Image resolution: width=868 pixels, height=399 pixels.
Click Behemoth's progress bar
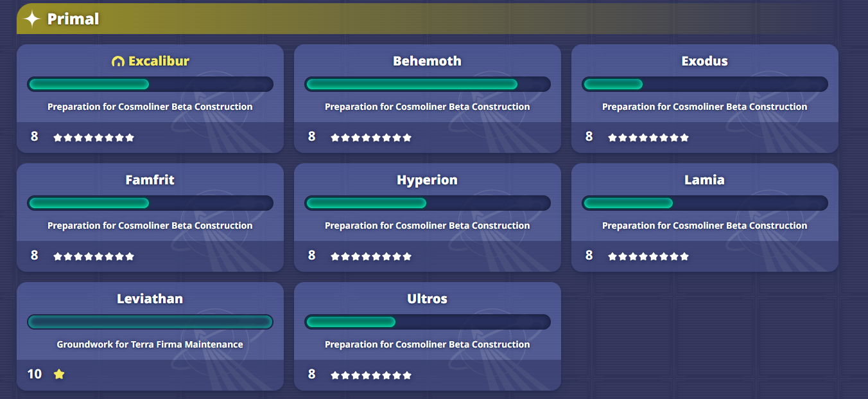pos(427,84)
